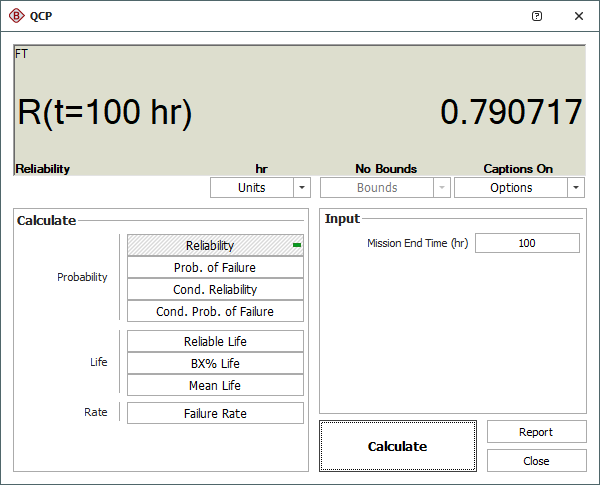600x485 pixels.
Task: Open the Units dropdown arrow
Action: click(x=302, y=188)
